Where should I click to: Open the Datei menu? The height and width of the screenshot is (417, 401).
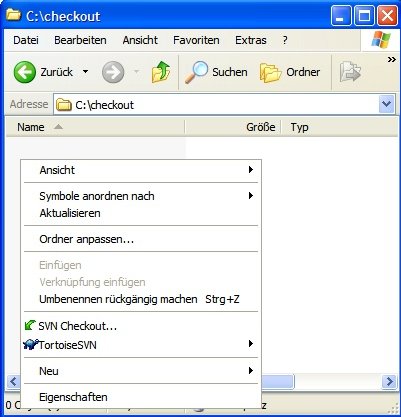(26, 40)
